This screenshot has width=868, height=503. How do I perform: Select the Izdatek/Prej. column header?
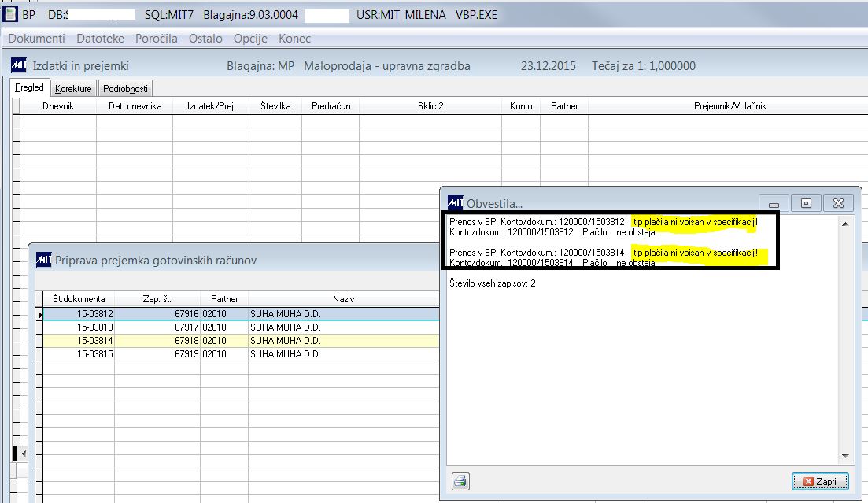211,105
